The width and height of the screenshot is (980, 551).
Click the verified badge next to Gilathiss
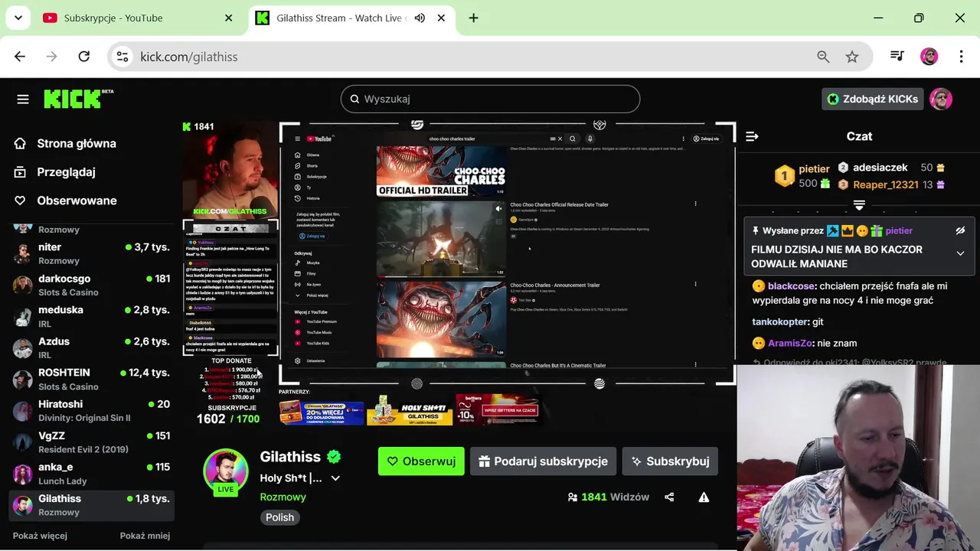point(334,457)
